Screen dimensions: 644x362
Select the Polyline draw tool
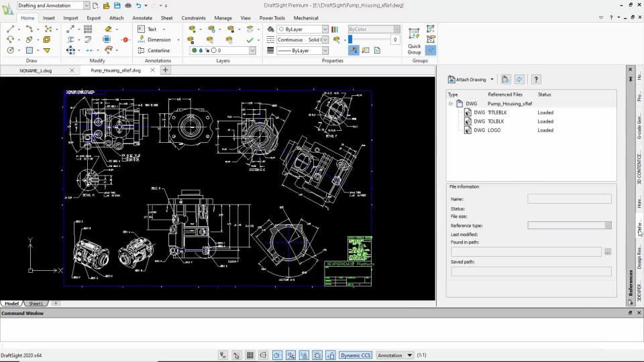pyautogui.click(x=29, y=29)
